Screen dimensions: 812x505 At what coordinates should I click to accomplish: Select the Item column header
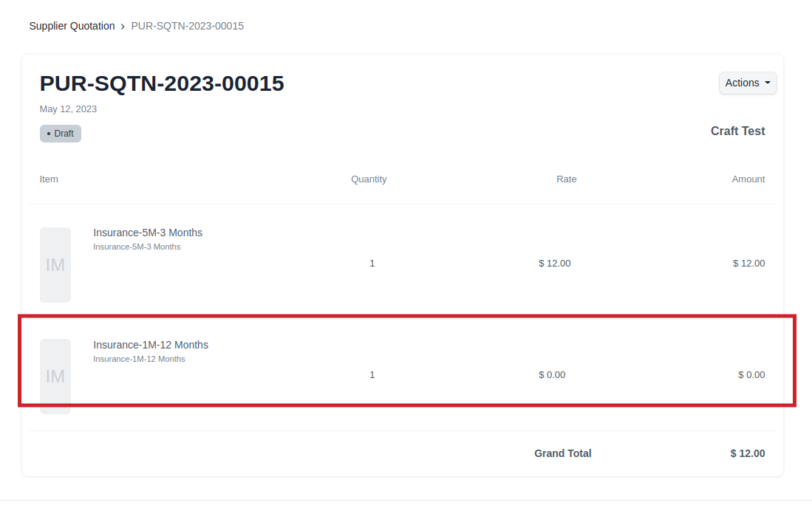pyautogui.click(x=49, y=179)
